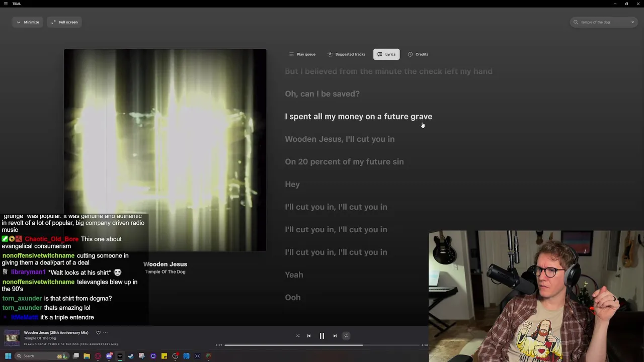Screen dimensions: 644x362
Task: Go back to the previous track
Action: point(309,336)
